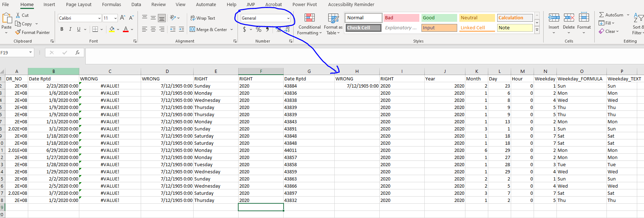The height and width of the screenshot is (218, 644).
Task: Apply comma style format
Action: (267, 29)
